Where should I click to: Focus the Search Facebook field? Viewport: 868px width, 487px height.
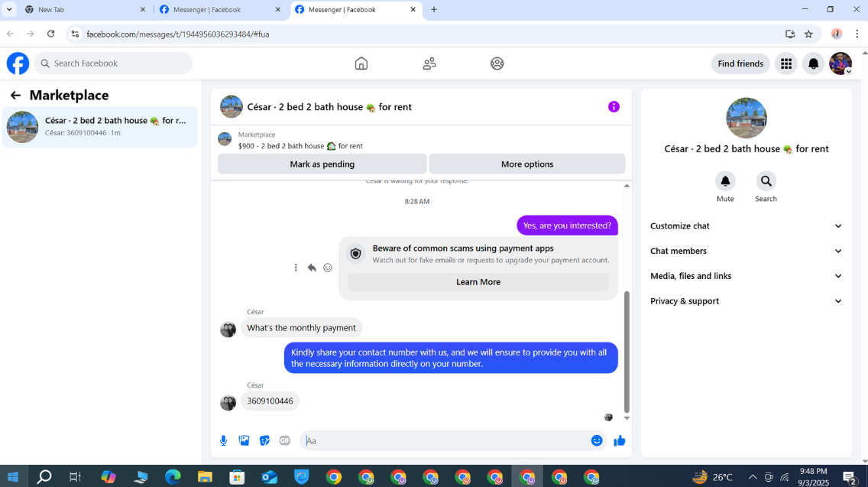(x=114, y=63)
